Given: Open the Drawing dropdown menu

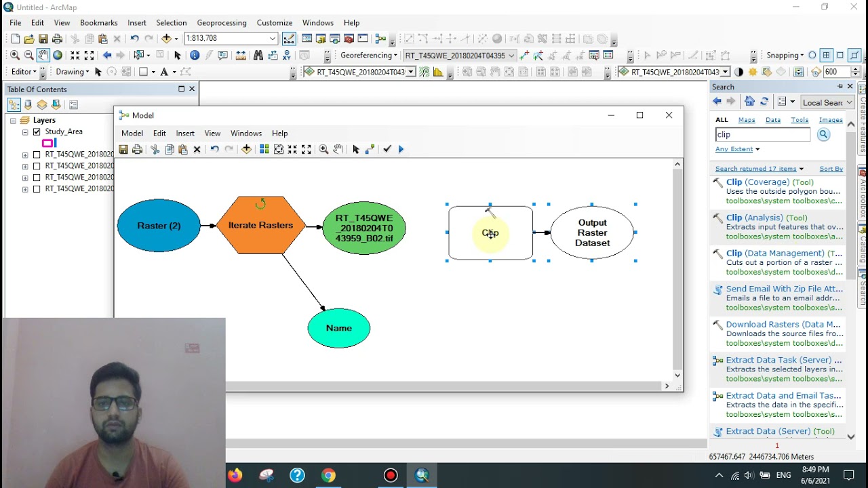Looking at the screenshot, I should pyautogui.click(x=72, y=71).
